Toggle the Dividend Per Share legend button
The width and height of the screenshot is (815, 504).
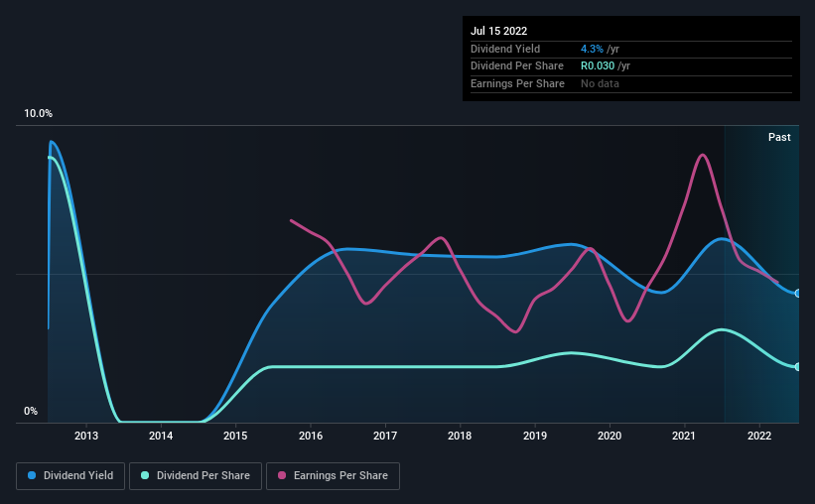click(196, 476)
